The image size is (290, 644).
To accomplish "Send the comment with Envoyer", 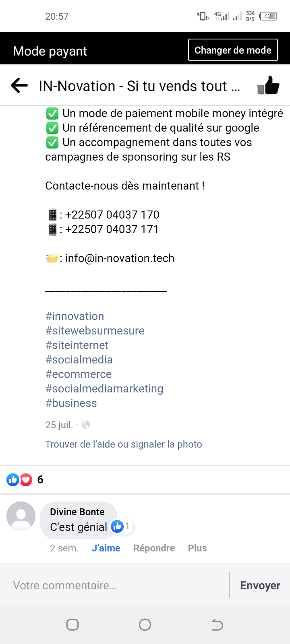I will (x=260, y=585).
